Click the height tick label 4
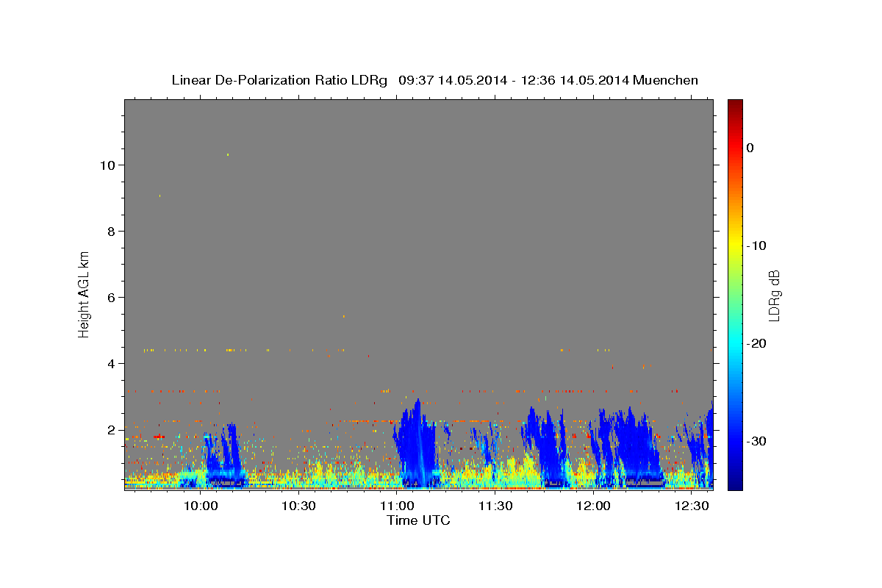The image size is (882, 588). pos(111,364)
